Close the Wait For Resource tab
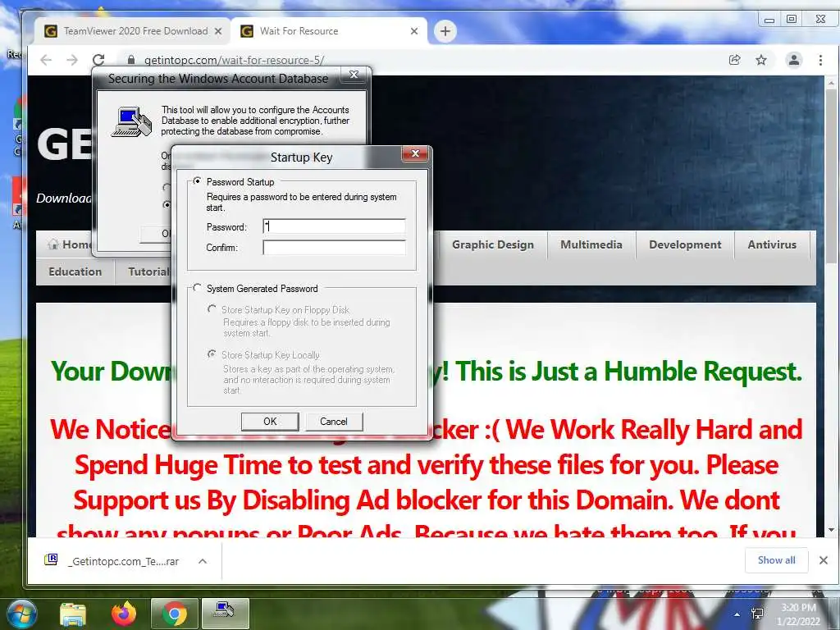The width and height of the screenshot is (840, 630). point(414,31)
